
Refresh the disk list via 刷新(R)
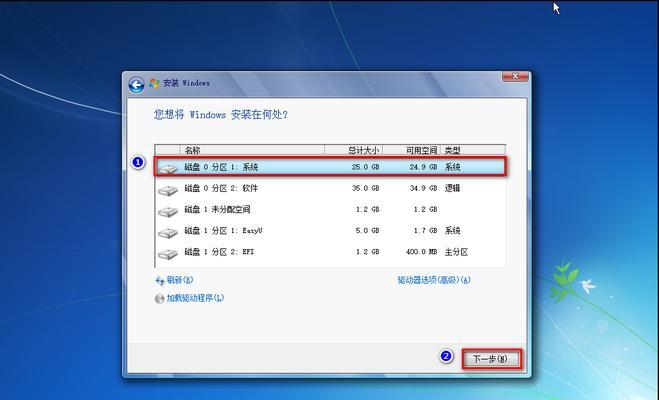pyautogui.click(x=179, y=280)
